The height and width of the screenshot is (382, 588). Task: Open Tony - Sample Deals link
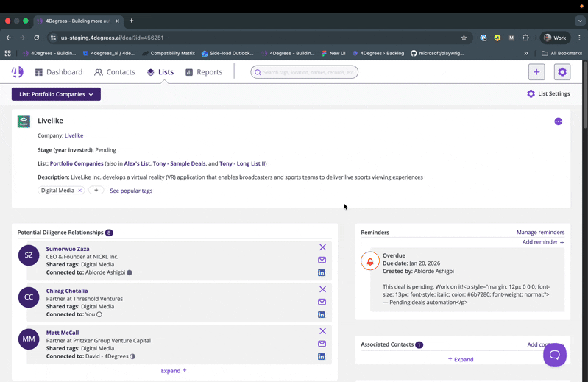(x=179, y=163)
